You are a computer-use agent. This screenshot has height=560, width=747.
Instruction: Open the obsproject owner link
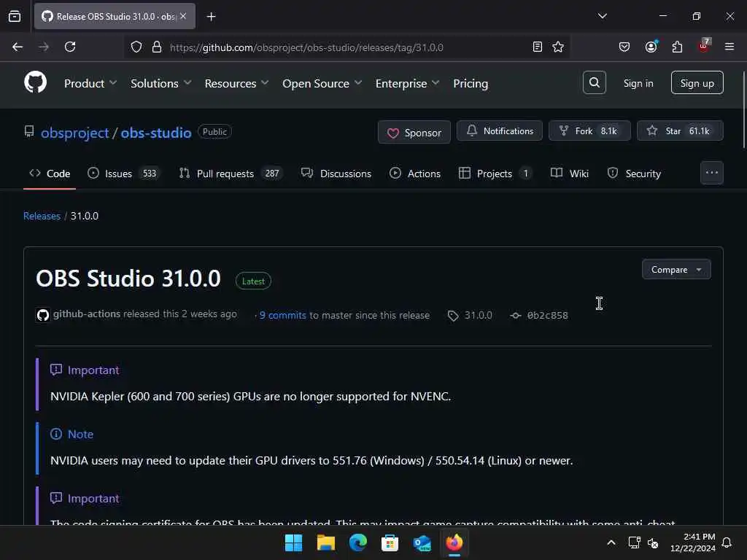click(x=75, y=133)
